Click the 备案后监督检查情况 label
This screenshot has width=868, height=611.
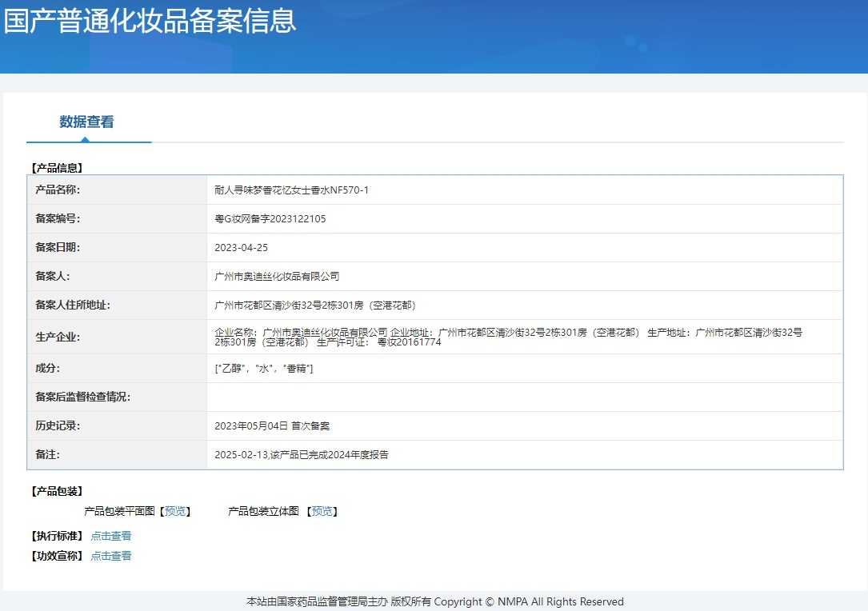[82, 397]
